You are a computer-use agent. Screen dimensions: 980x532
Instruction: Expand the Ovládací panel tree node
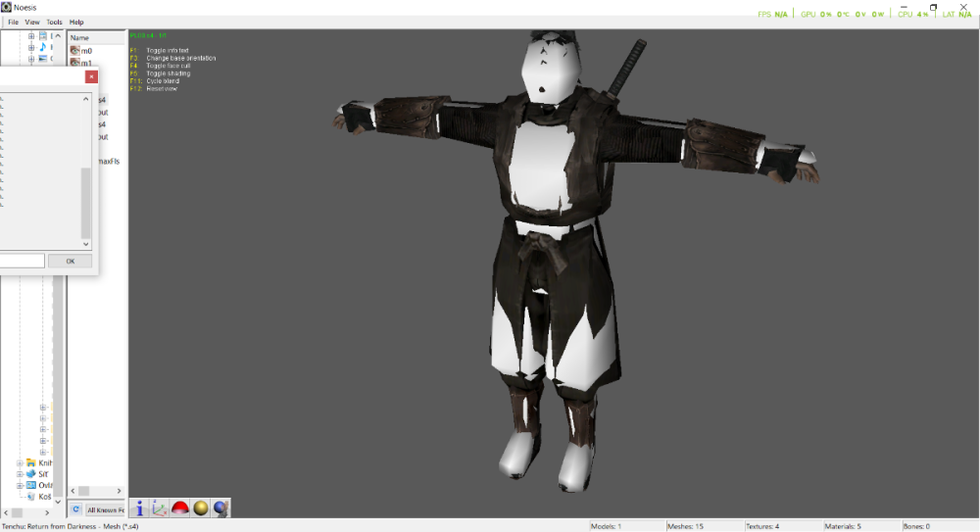tap(20, 485)
